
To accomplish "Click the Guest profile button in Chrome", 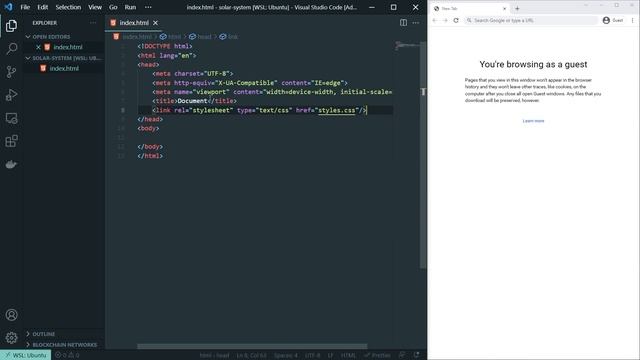I will (613, 20).
